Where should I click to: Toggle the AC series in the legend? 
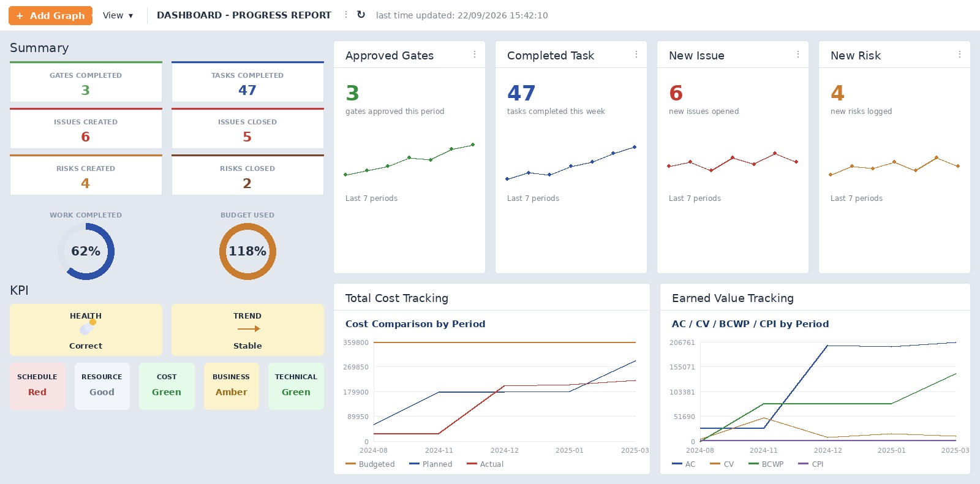point(684,464)
